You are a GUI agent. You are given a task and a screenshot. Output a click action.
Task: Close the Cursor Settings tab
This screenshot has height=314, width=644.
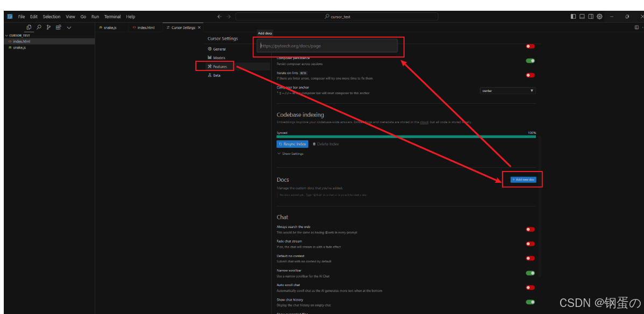199,27
